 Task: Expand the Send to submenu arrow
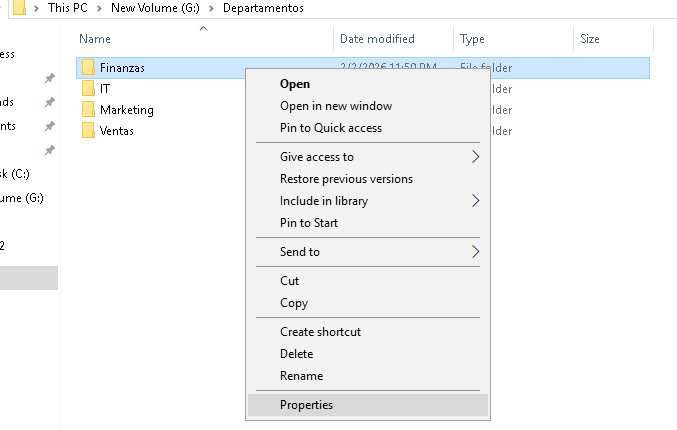(475, 252)
